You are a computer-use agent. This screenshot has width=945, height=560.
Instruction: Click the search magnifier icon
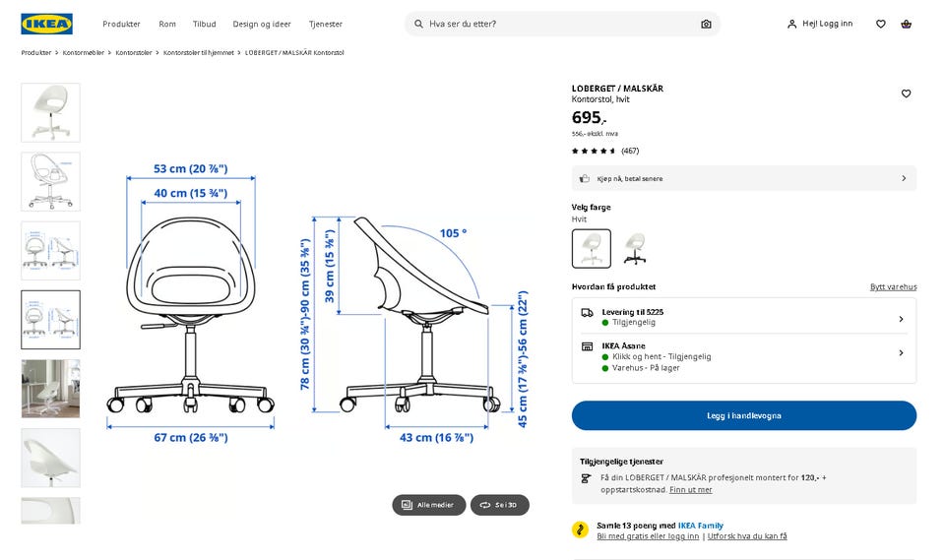(x=418, y=24)
